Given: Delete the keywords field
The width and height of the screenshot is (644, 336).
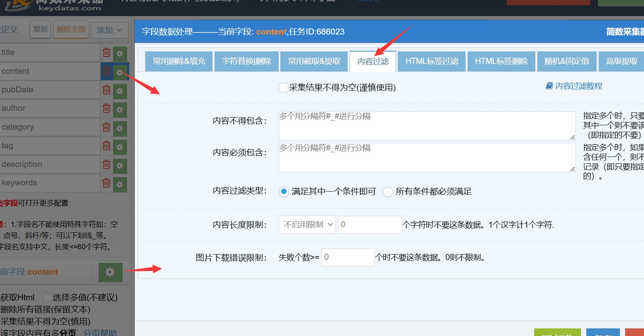Looking at the screenshot, I should pyautogui.click(x=106, y=183).
